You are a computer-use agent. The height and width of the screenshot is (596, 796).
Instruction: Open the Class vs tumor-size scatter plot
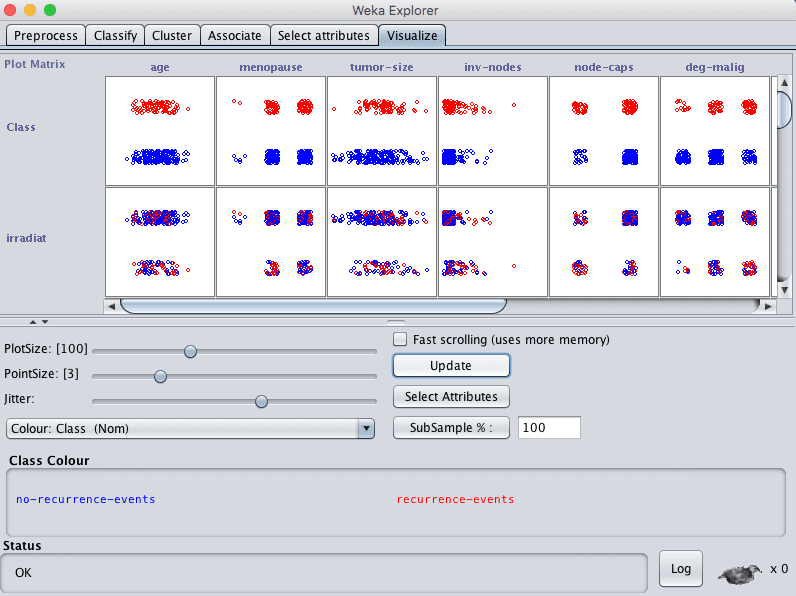(382, 131)
